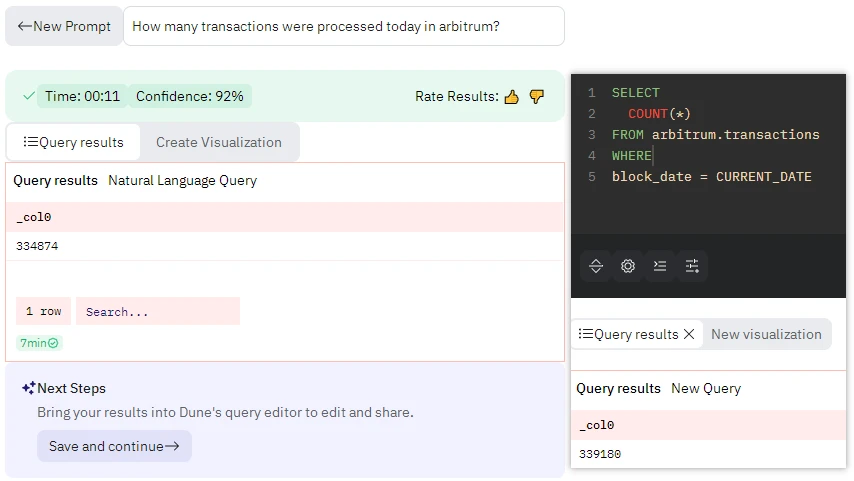Close the right Query results tab
The height and width of the screenshot is (481, 854).
689,335
